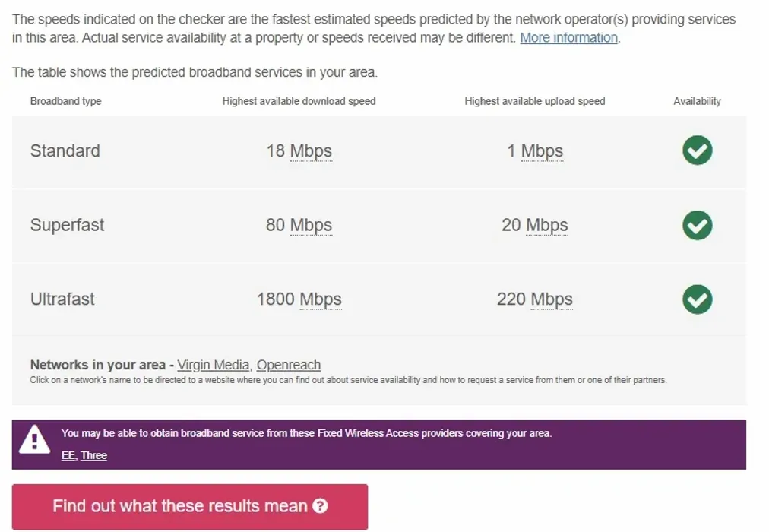The width and height of the screenshot is (769, 532).
Task: Click Mbps abbreviation in Superfast download speed
Action: (311, 225)
